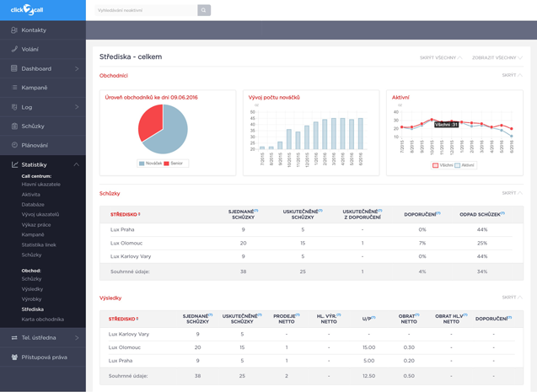537x392 pixels.
Task: Open Hlavní ukazatele under Call centrum
Action: [40, 185]
